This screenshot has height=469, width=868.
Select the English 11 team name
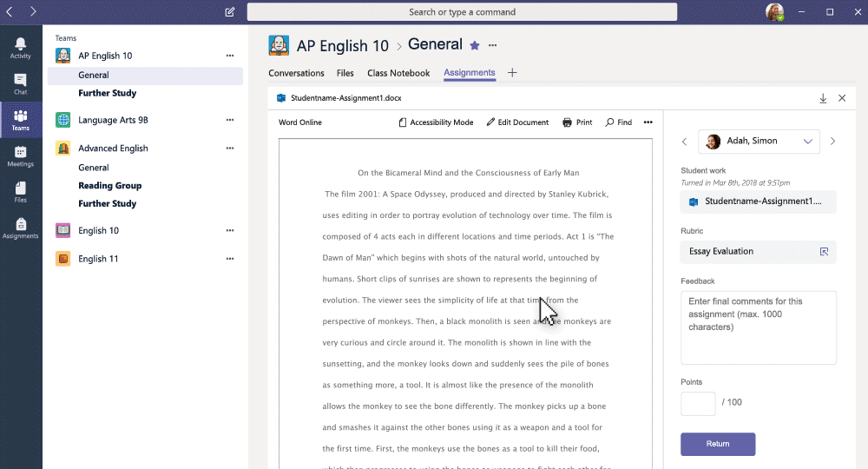coord(98,259)
